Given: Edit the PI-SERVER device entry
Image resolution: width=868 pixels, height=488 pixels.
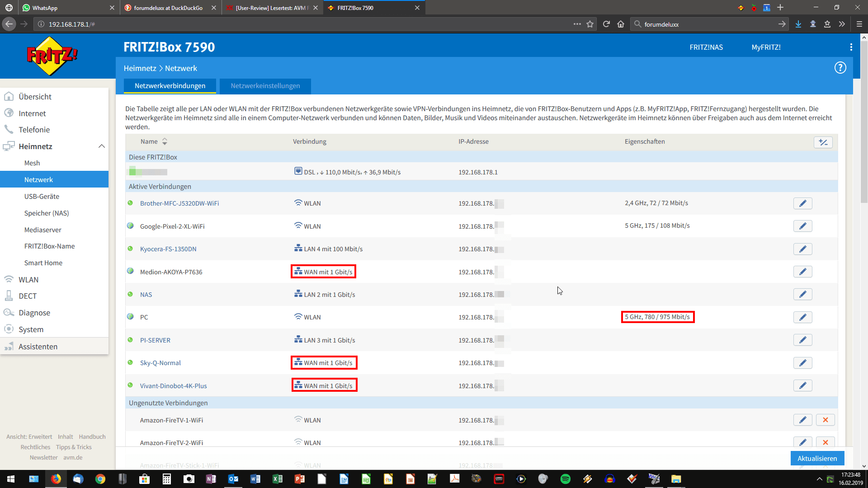Looking at the screenshot, I should 802,340.
